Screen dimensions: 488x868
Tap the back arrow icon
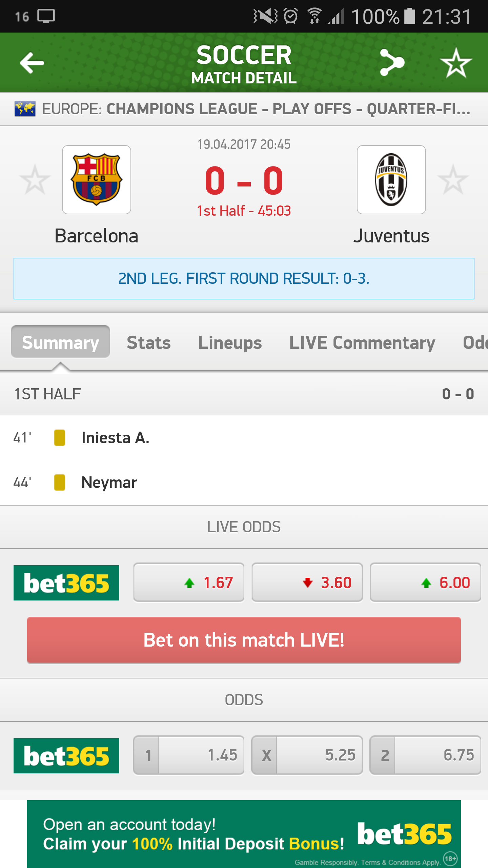[32, 63]
